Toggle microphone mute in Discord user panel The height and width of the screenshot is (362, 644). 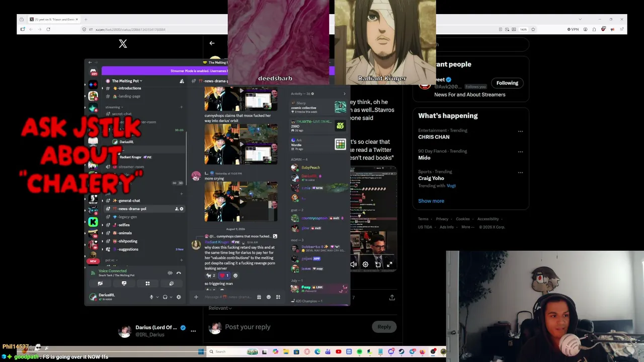click(151, 297)
